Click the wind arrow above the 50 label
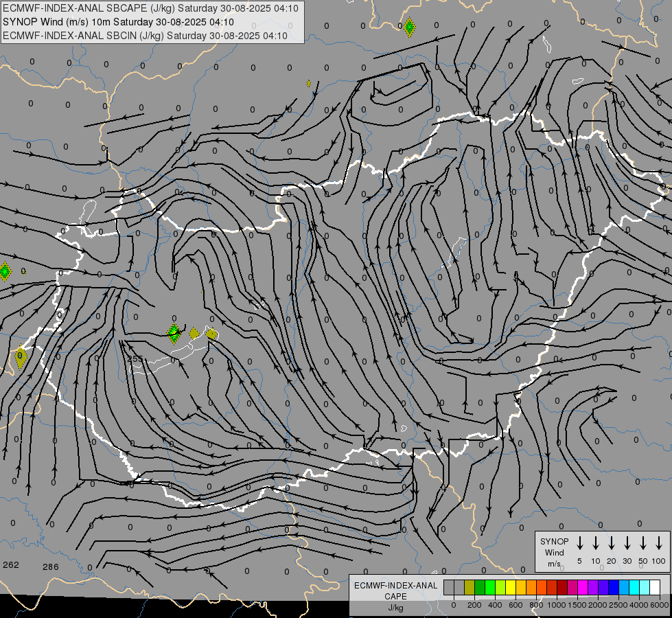Viewport: 672px width, 618px height. 643,543
